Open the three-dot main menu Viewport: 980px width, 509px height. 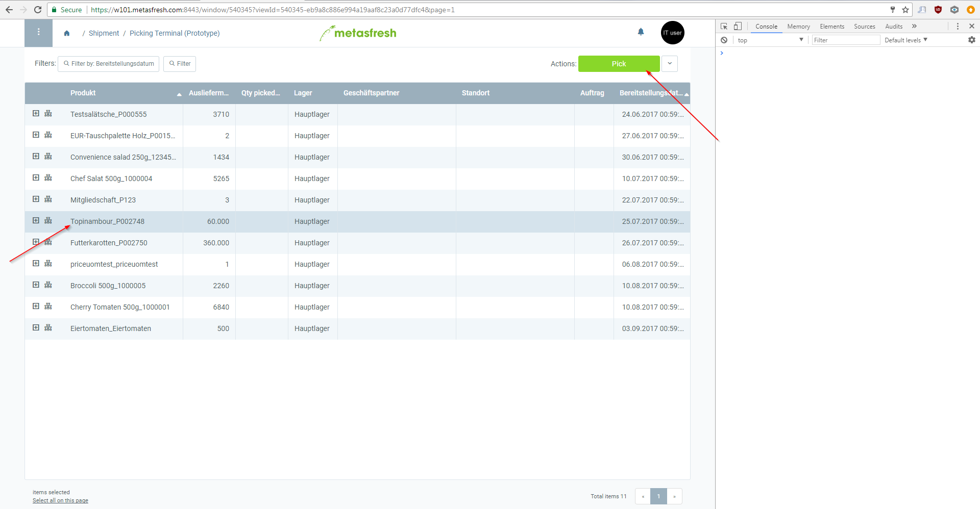click(x=38, y=33)
